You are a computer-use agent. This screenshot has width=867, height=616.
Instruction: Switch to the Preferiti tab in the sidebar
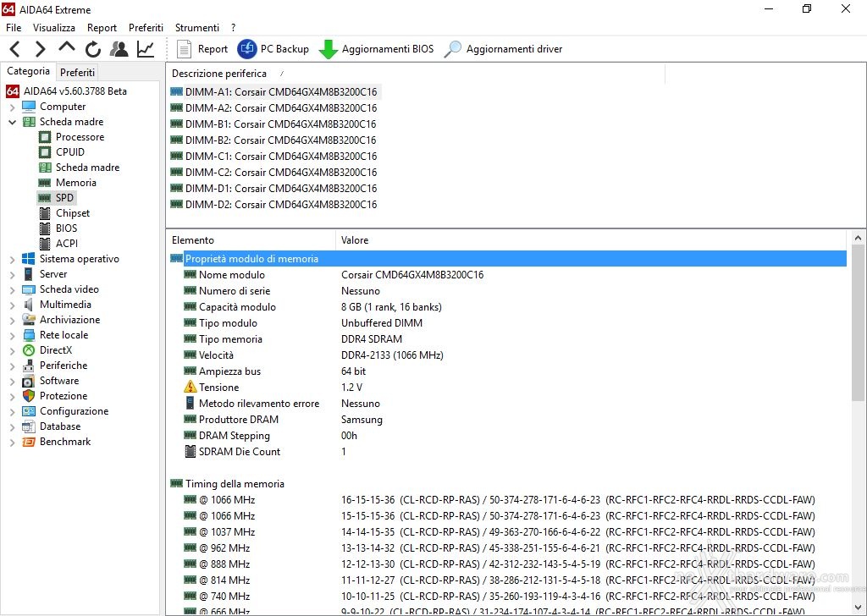[77, 73]
